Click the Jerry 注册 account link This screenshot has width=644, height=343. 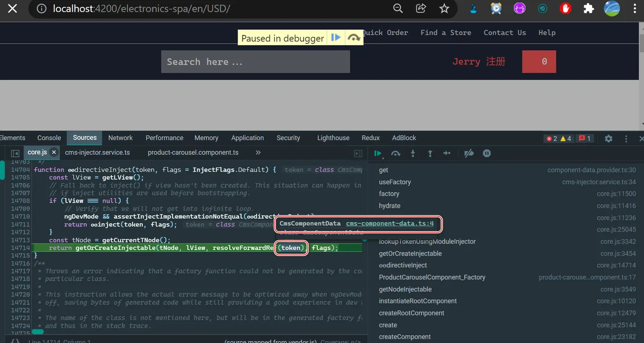point(479,62)
